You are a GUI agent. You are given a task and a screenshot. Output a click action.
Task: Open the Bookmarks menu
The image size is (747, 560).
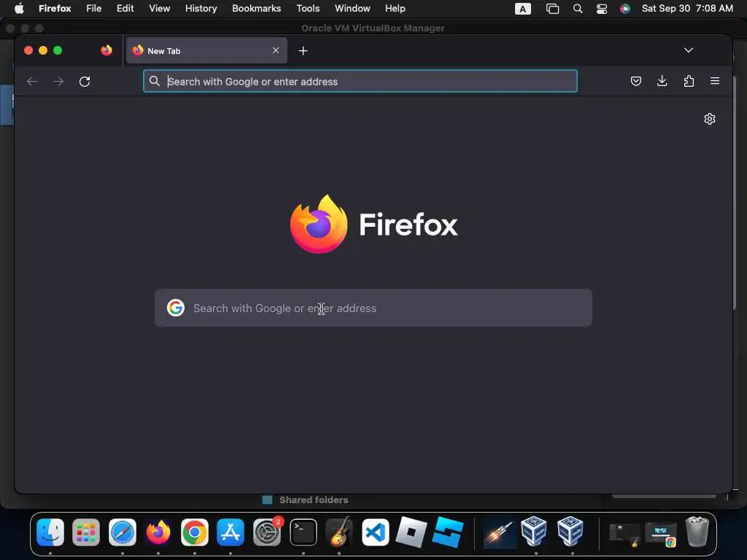(x=256, y=9)
